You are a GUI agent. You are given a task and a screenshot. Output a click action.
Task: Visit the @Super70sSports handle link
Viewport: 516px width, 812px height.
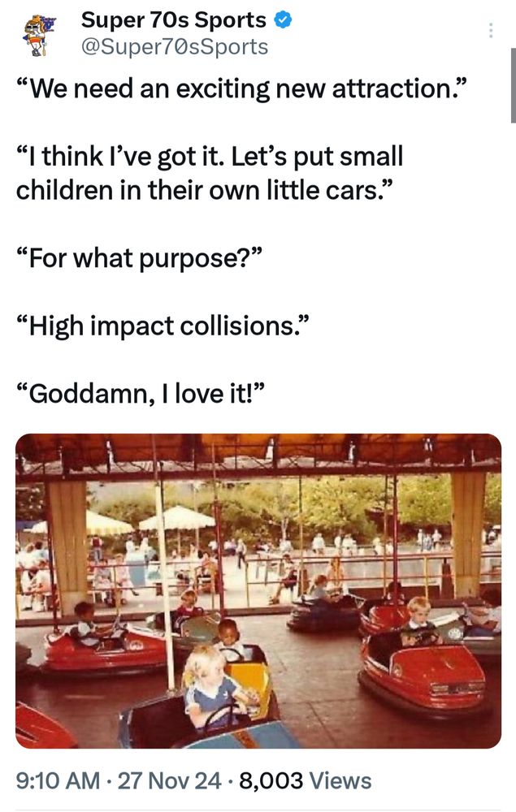[175, 46]
